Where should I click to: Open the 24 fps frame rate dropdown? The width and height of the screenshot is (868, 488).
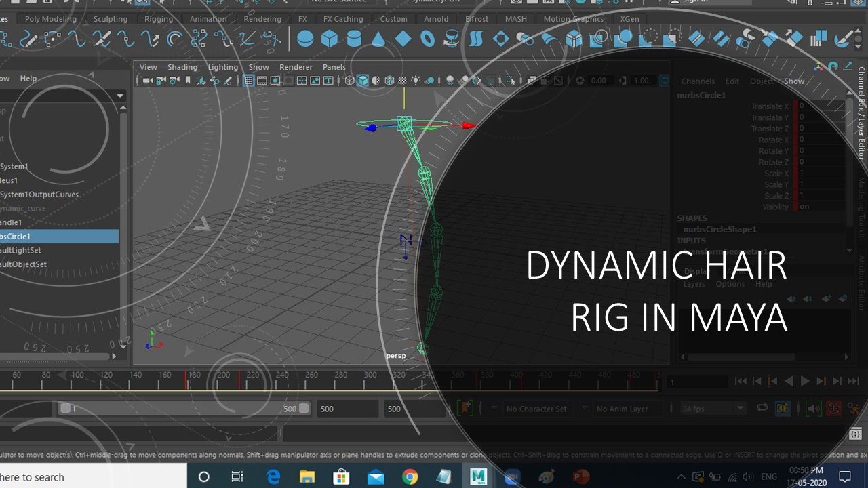713,409
